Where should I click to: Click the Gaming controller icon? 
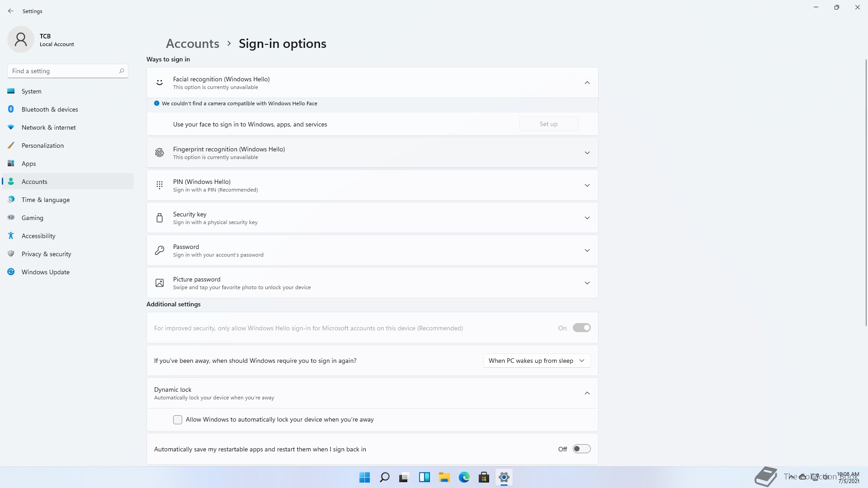pyautogui.click(x=11, y=218)
